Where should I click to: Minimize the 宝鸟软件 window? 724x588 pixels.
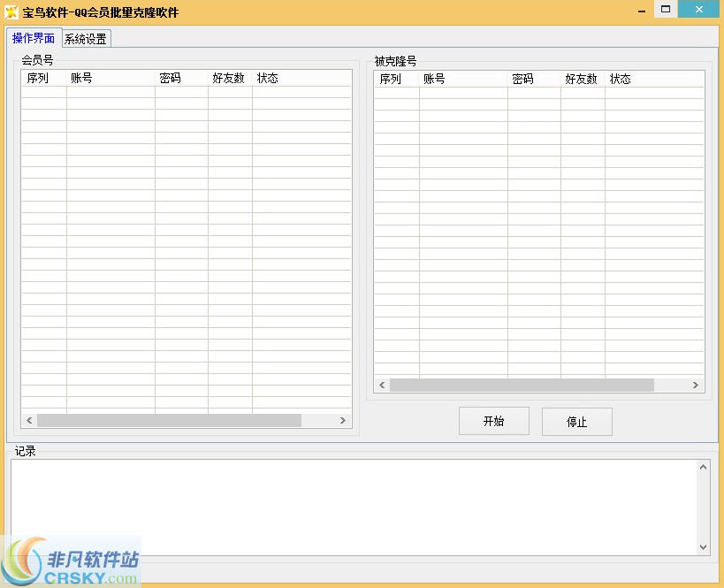coord(642,10)
